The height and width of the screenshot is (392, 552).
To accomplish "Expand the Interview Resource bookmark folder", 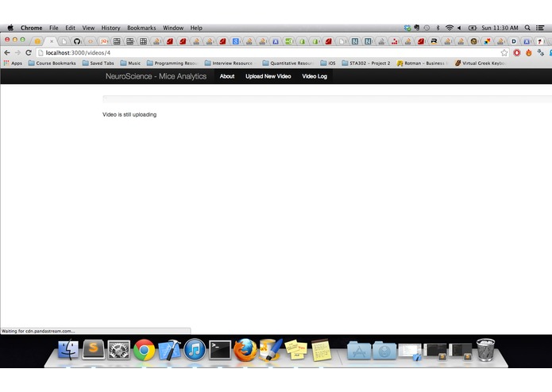I will point(229,63).
